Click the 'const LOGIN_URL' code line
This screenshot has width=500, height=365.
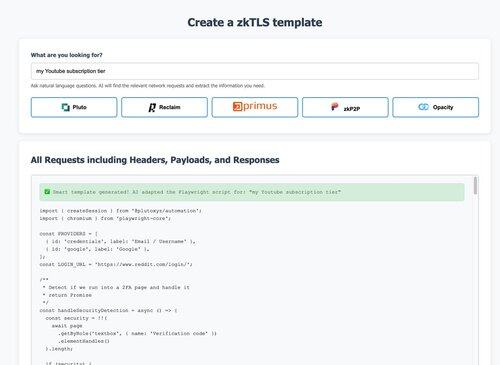point(116,265)
